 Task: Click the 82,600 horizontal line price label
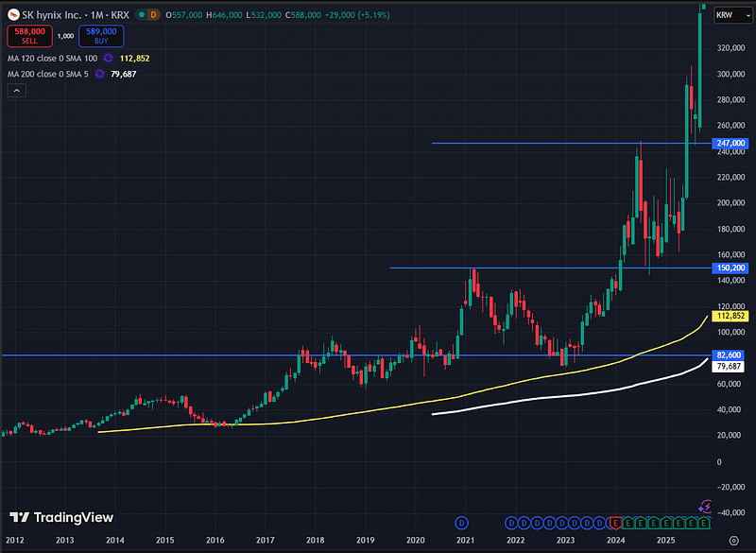point(728,355)
